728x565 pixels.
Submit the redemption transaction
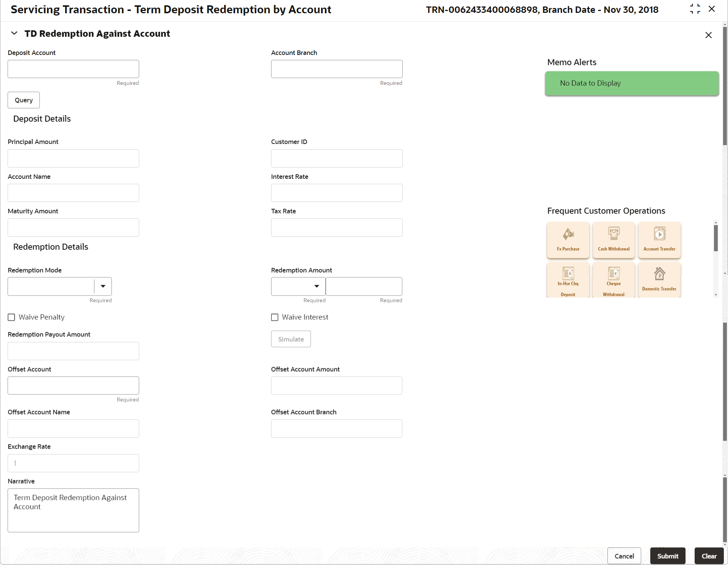(x=667, y=556)
